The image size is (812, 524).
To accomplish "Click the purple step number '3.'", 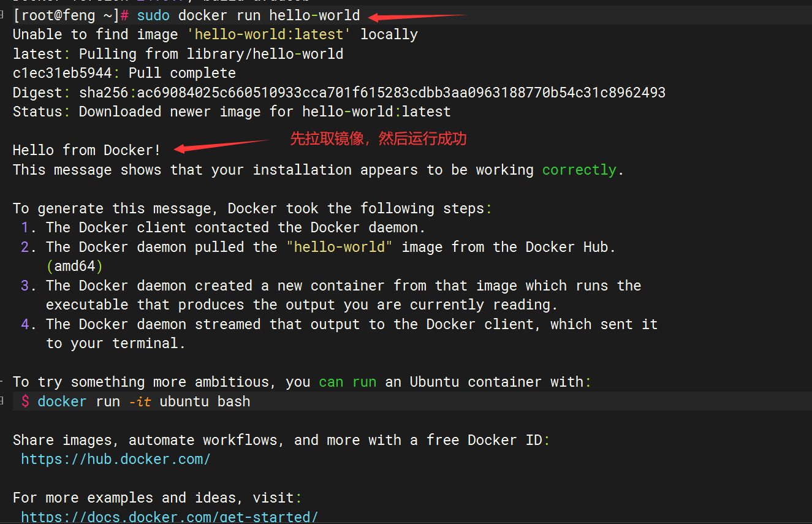I will (29, 286).
